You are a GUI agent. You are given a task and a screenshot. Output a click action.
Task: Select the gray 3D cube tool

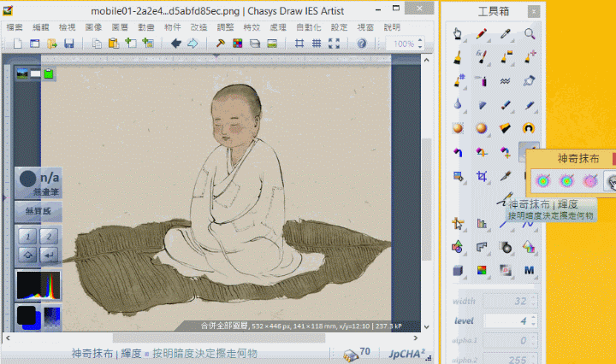coord(458,270)
